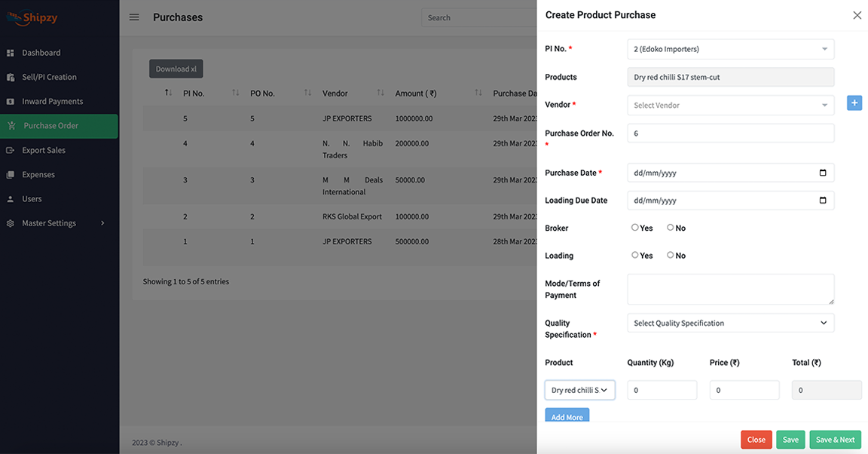Select No for Loading
Screen dimensions: 868x454
click(668, 255)
